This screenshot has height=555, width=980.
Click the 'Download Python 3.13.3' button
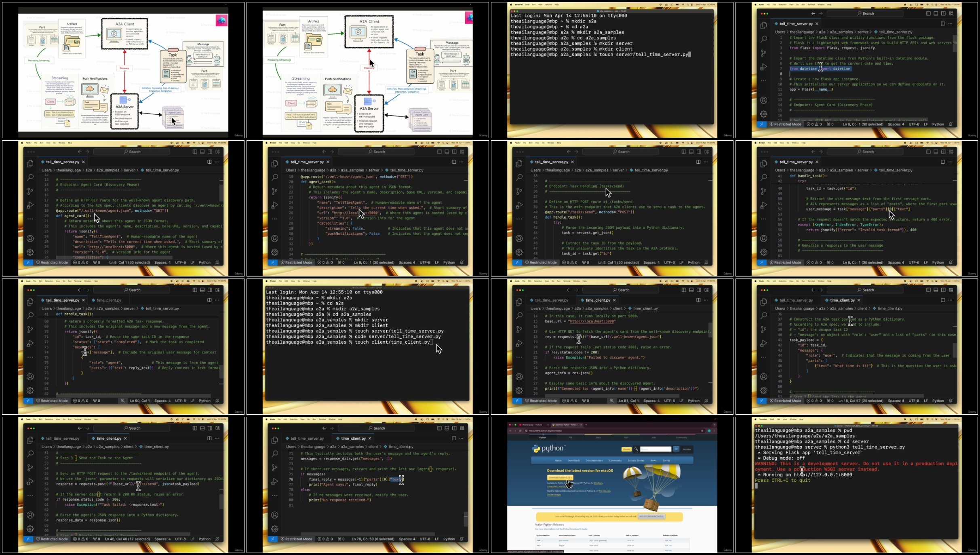560,477
